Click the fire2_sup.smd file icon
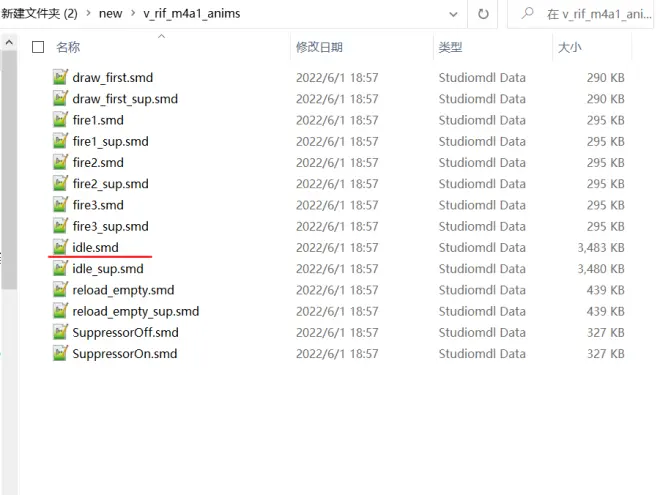Screen dimensions: 660x495 tap(60, 184)
